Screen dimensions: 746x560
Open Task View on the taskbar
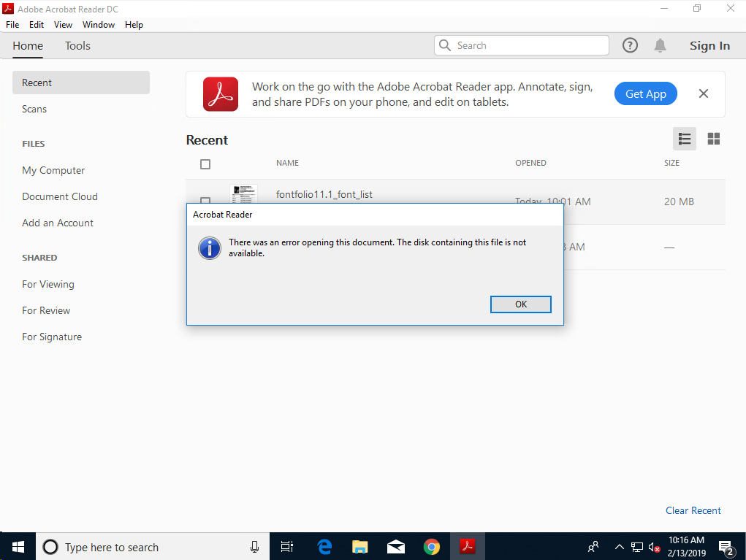(x=287, y=547)
